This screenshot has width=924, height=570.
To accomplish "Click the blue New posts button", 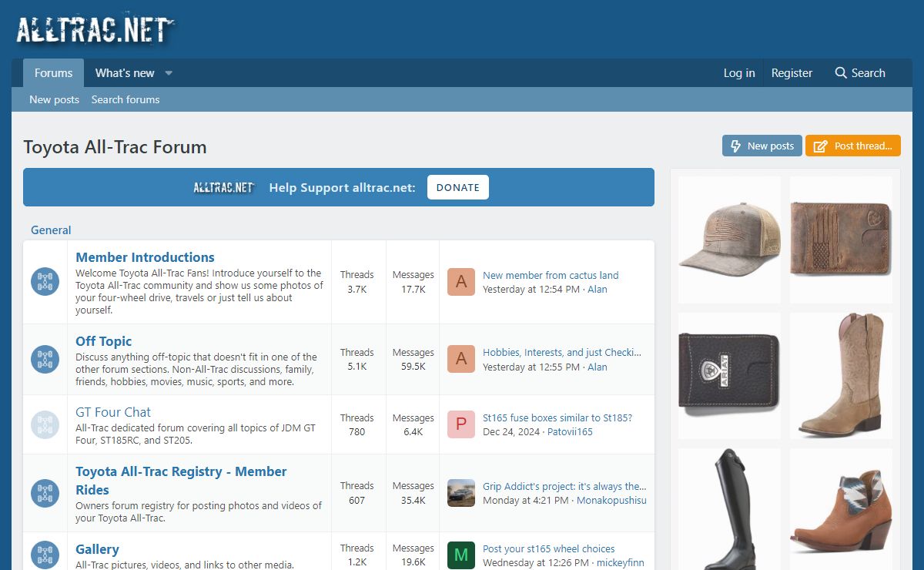I will (762, 146).
